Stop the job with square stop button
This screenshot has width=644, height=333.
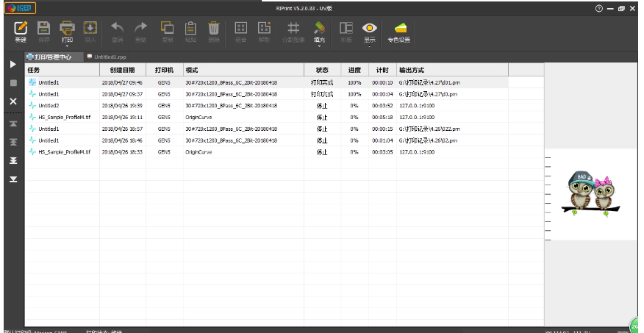pos(13,83)
